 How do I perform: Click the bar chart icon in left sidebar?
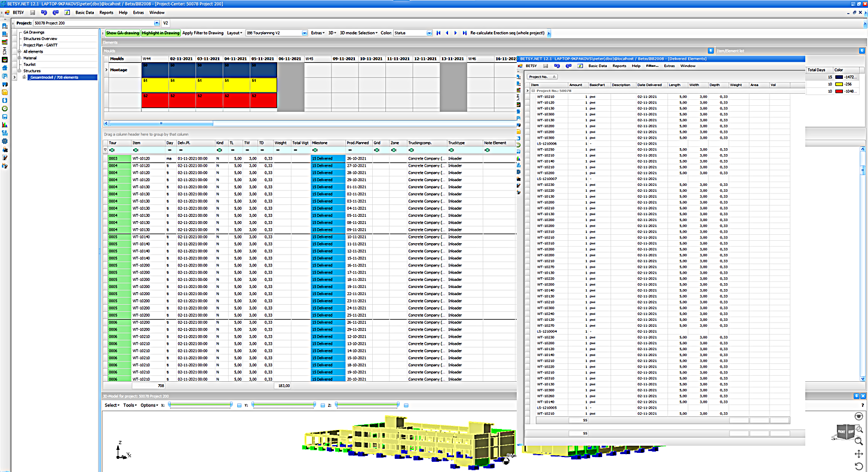5,125
